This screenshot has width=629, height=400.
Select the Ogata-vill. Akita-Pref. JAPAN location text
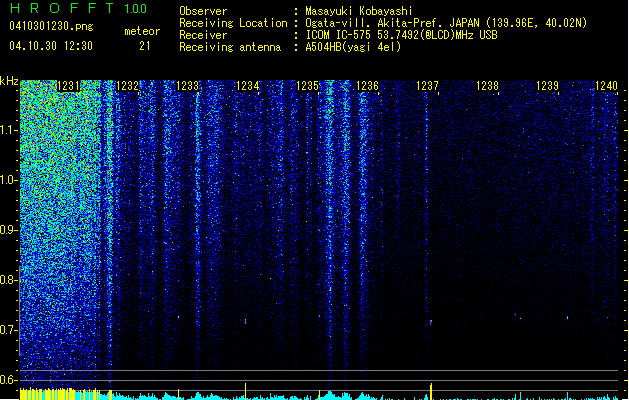446,23
